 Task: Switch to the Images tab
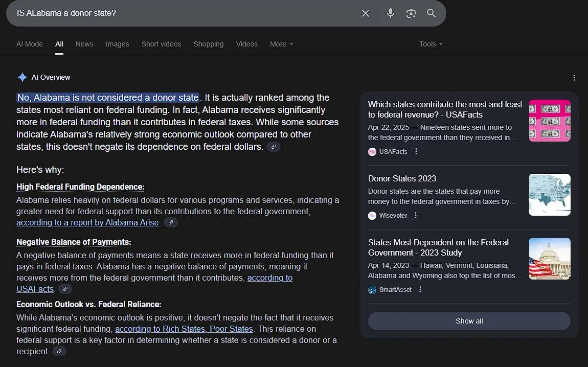coord(118,44)
